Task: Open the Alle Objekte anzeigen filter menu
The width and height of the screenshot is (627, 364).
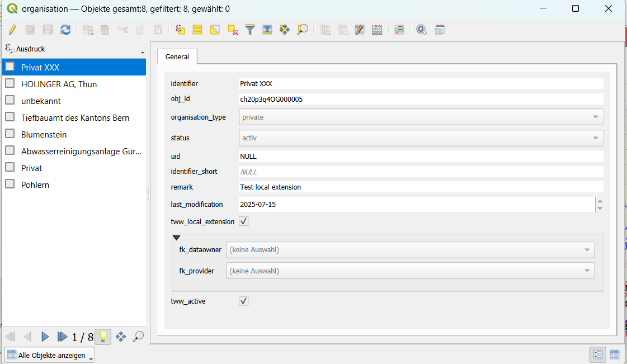Action: [49, 355]
